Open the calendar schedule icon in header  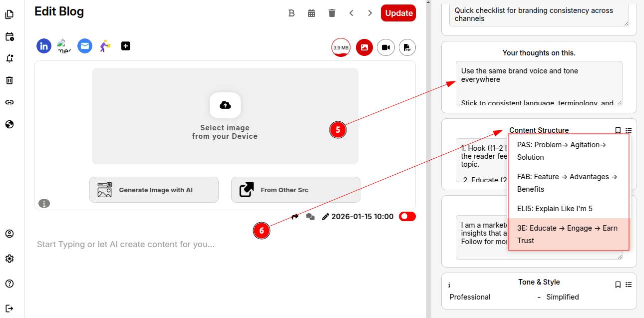click(312, 13)
